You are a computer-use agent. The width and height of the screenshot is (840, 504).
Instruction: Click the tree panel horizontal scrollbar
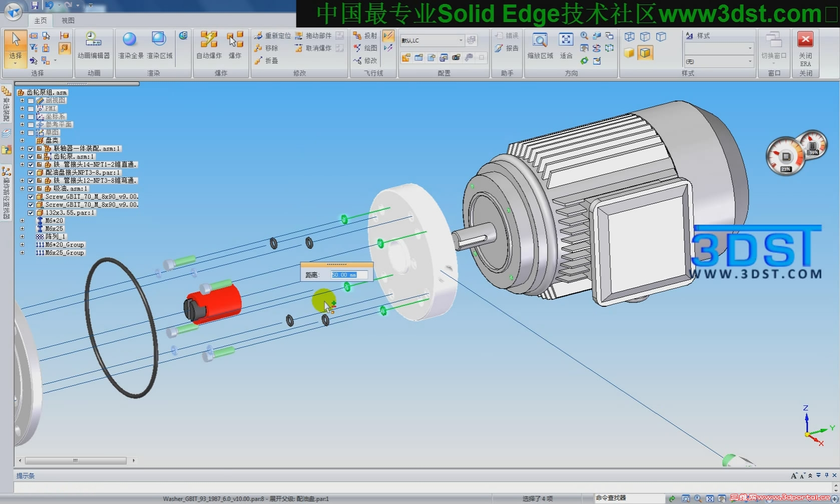(x=76, y=460)
